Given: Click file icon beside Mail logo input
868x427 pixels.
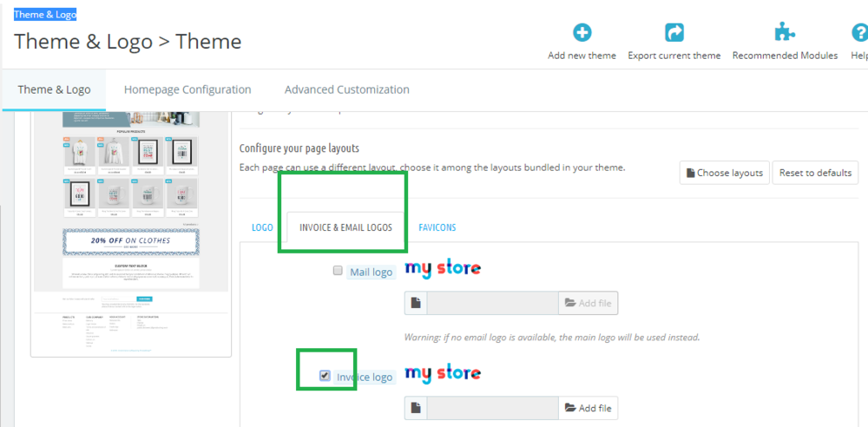Looking at the screenshot, I should (x=417, y=303).
